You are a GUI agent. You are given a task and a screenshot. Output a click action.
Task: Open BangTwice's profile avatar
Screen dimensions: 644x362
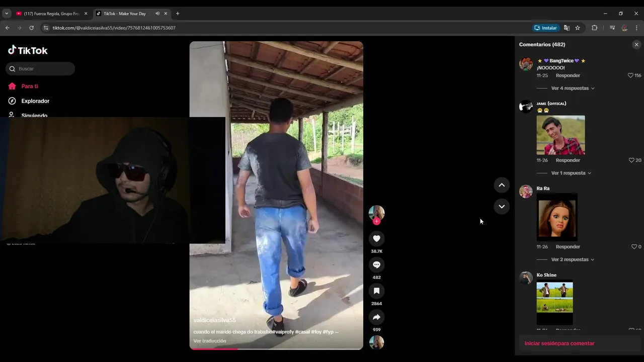[x=526, y=64]
